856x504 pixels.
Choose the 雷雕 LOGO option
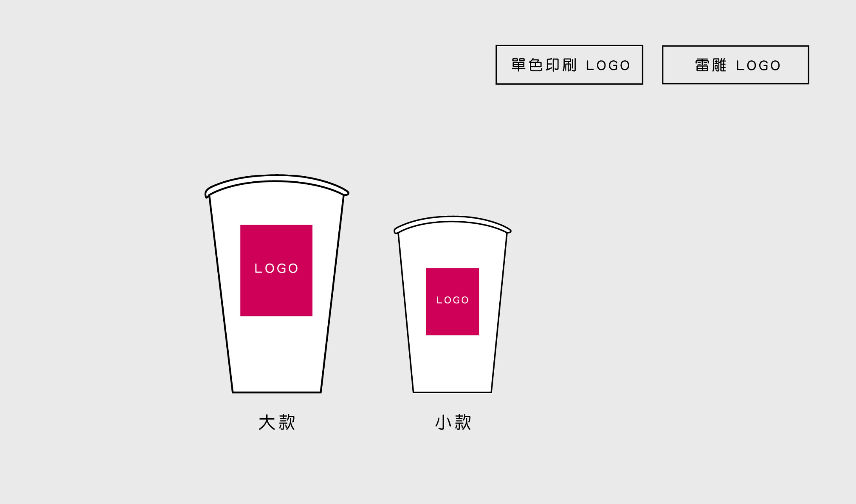(735, 65)
